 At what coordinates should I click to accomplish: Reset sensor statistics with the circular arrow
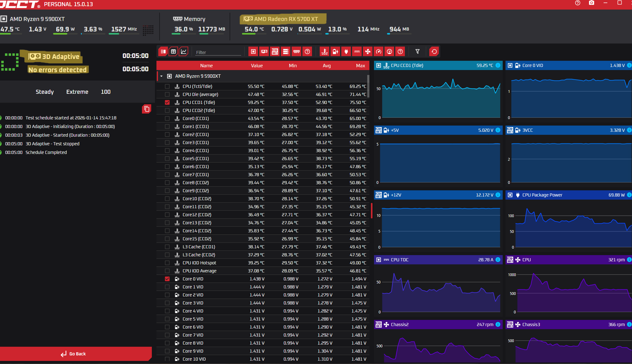point(434,52)
